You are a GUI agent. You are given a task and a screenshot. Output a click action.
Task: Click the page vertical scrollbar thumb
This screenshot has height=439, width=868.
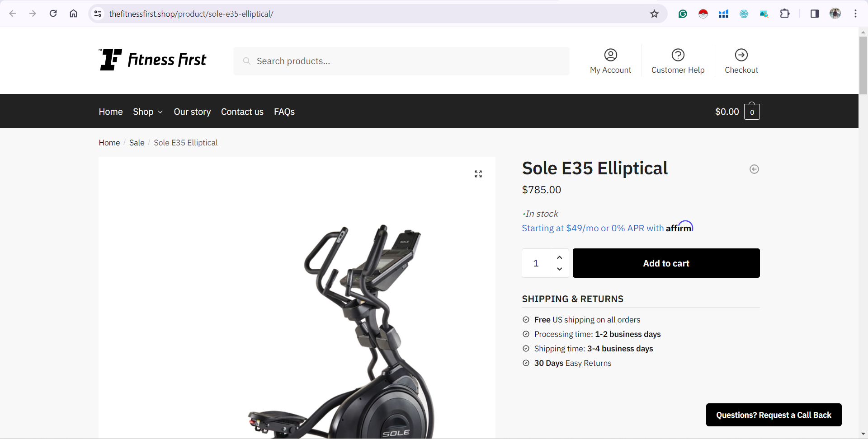point(863,65)
